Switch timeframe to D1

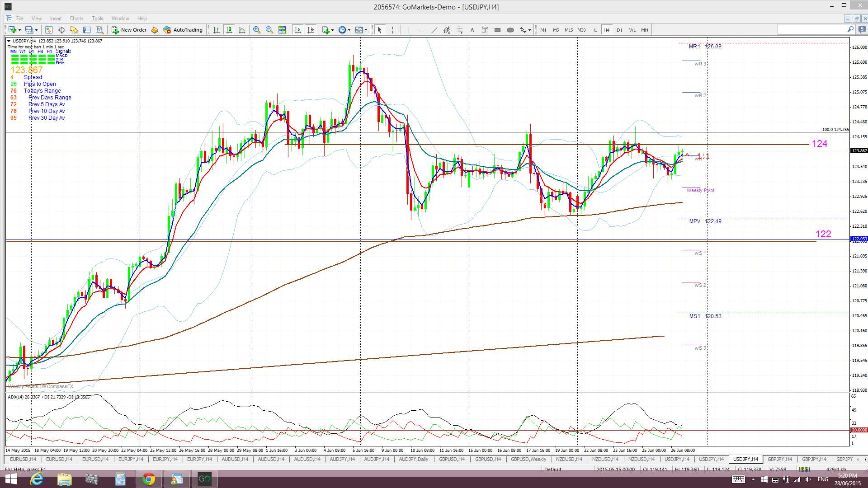coord(619,30)
